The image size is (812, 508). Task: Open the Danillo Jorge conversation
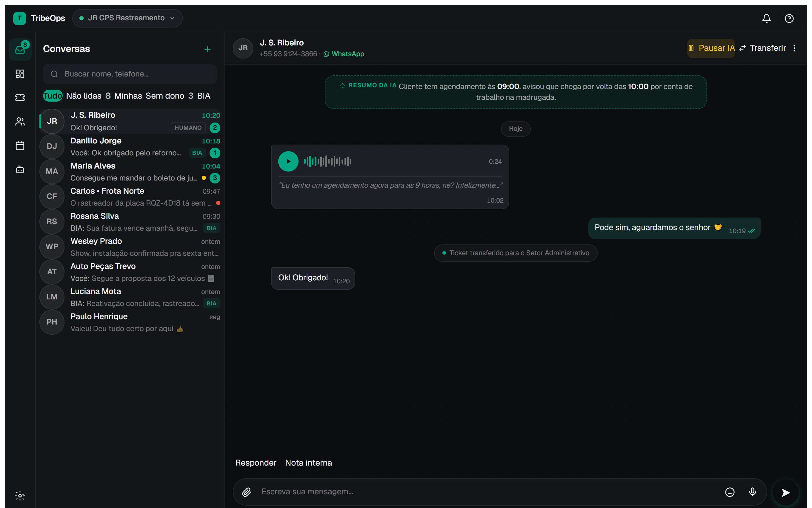[x=130, y=146]
